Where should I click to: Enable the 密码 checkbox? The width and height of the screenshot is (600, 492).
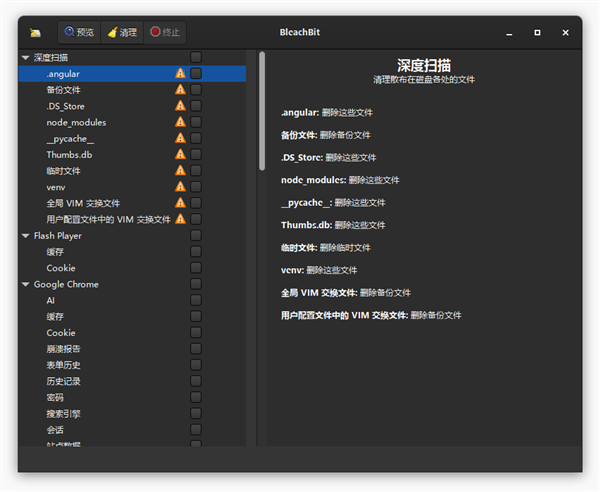point(196,398)
